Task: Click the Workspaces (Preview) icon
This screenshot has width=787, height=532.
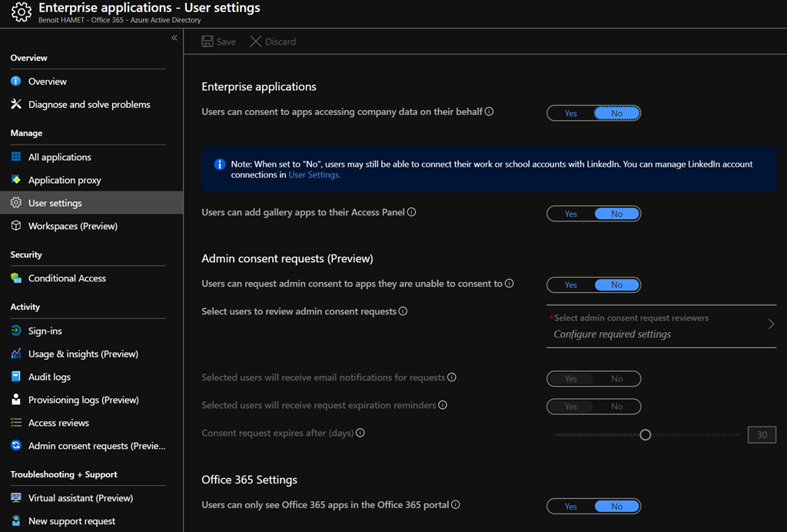Action: pos(16,226)
